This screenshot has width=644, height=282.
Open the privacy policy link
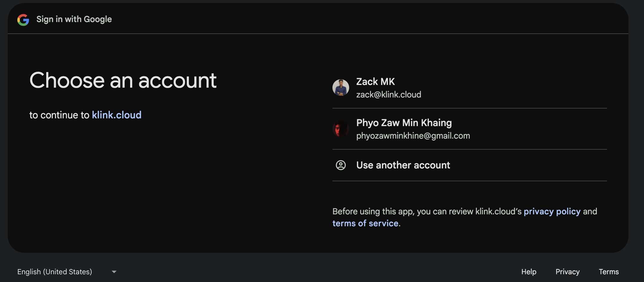pyautogui.click(x=552, y=212)
